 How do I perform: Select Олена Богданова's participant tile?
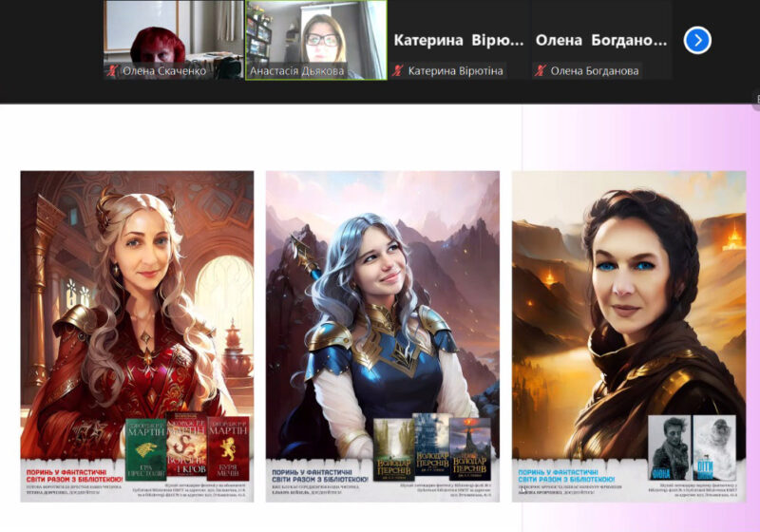point(600,41)
